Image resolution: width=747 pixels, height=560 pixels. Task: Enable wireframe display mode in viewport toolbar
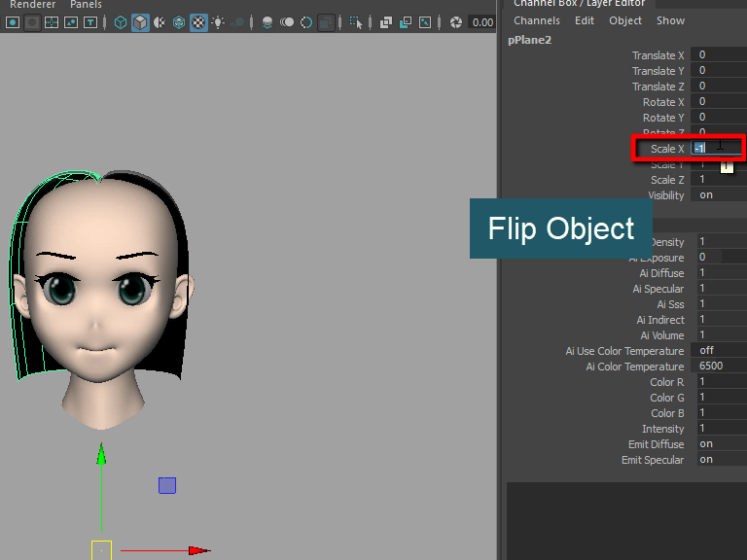click(121, 22)
